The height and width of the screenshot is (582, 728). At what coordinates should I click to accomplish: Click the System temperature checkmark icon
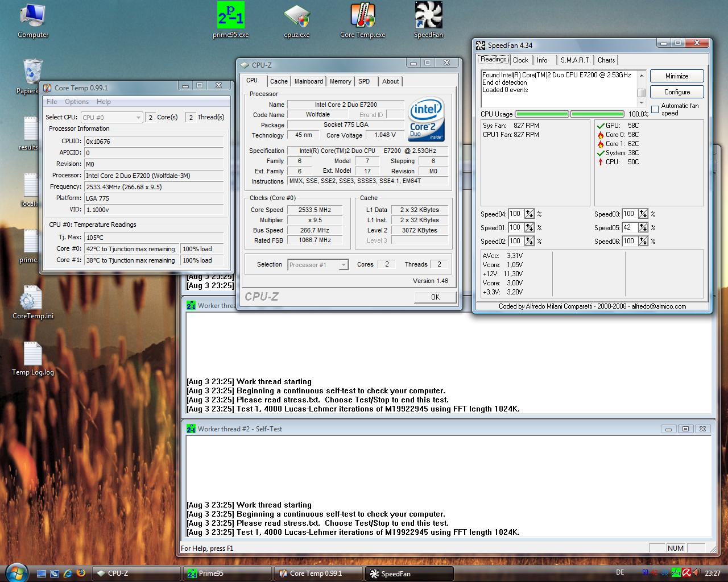click(x=601, y=153)
